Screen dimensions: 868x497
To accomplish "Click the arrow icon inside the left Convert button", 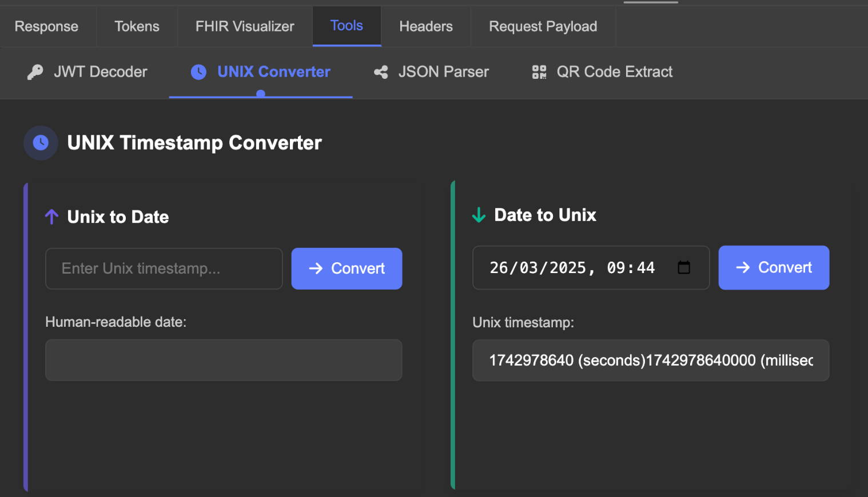I will pos(315,268).
